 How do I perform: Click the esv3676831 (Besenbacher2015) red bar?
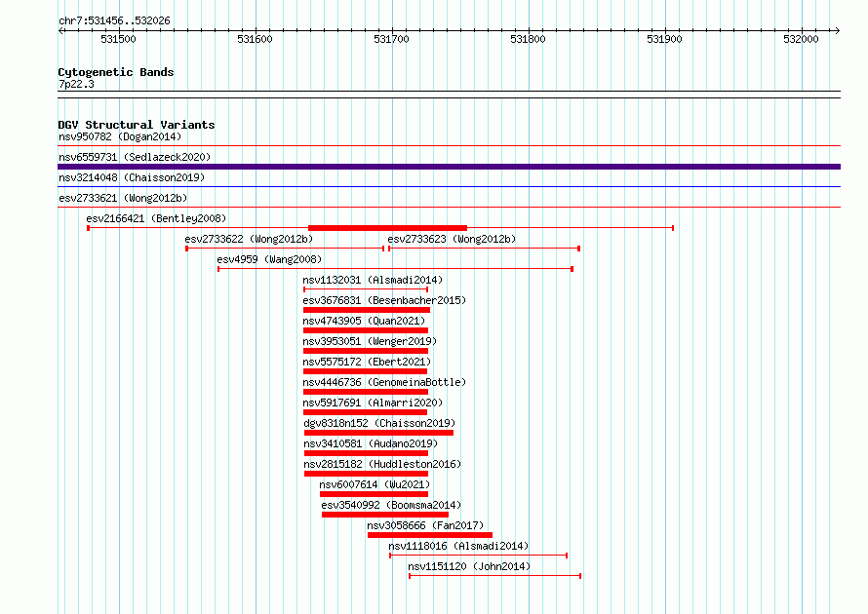click(367, 310)
